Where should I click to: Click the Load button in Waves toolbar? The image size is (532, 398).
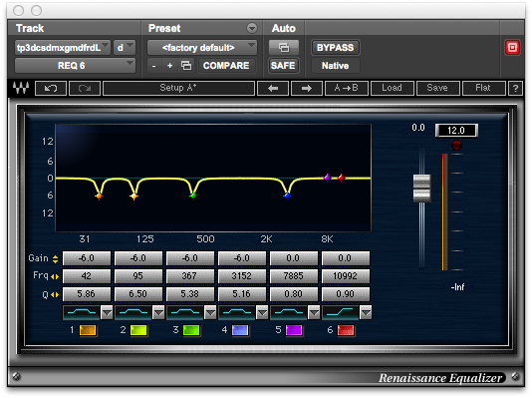(x=393, y=89)
